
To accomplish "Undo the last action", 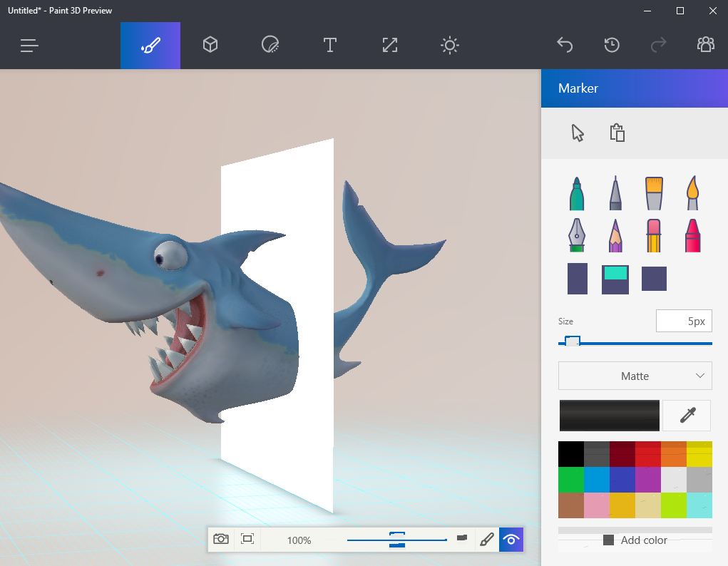I will [x=565, y=45].
